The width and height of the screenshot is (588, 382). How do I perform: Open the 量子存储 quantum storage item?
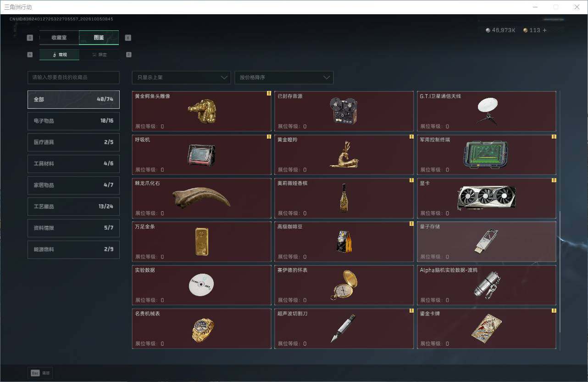[x=487, y=242]
